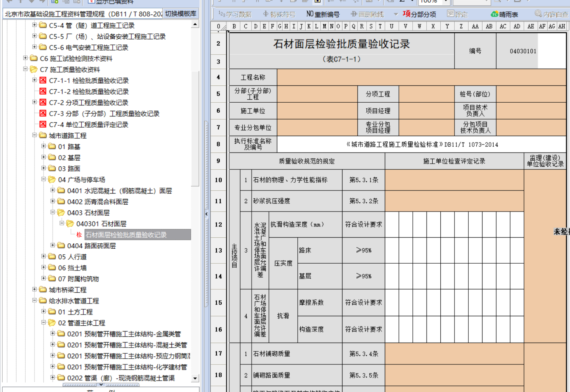Click the 特殊符号 special symbols tool

point(279,14)
